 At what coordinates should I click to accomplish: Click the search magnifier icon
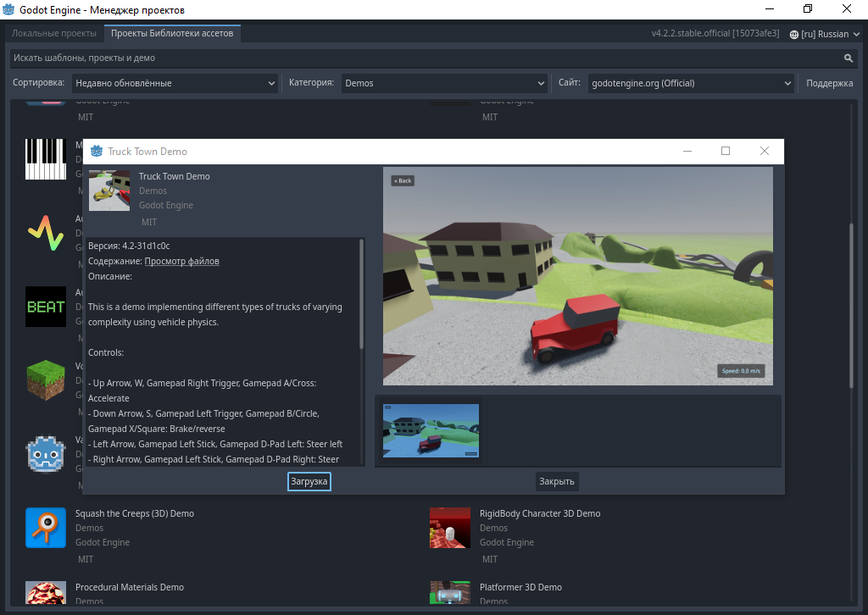coord(848,58)
